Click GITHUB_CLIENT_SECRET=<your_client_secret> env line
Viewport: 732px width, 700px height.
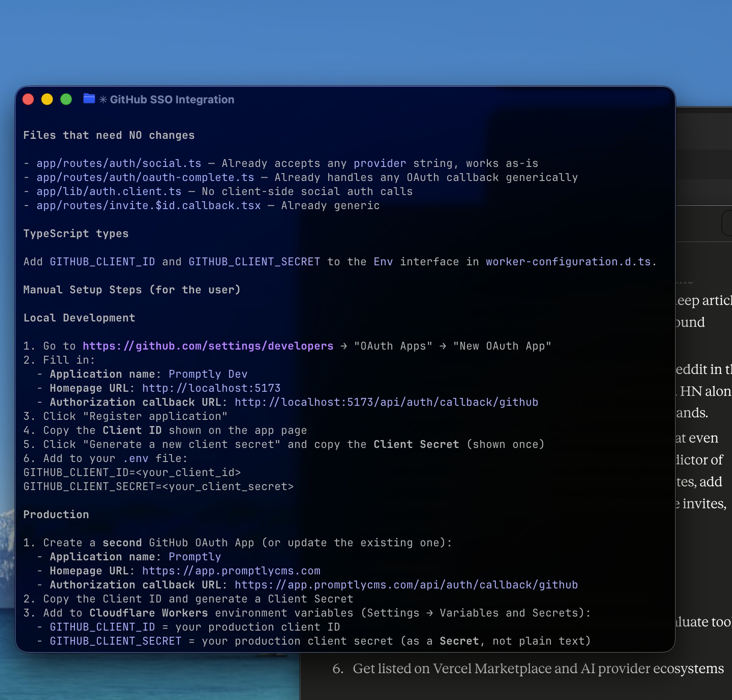(159, 486)
